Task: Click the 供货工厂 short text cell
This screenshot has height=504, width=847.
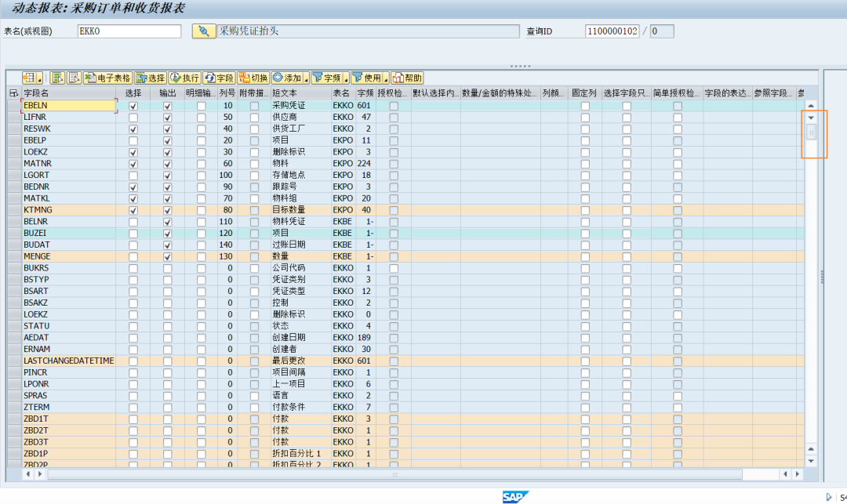Action: coord(301,129)
